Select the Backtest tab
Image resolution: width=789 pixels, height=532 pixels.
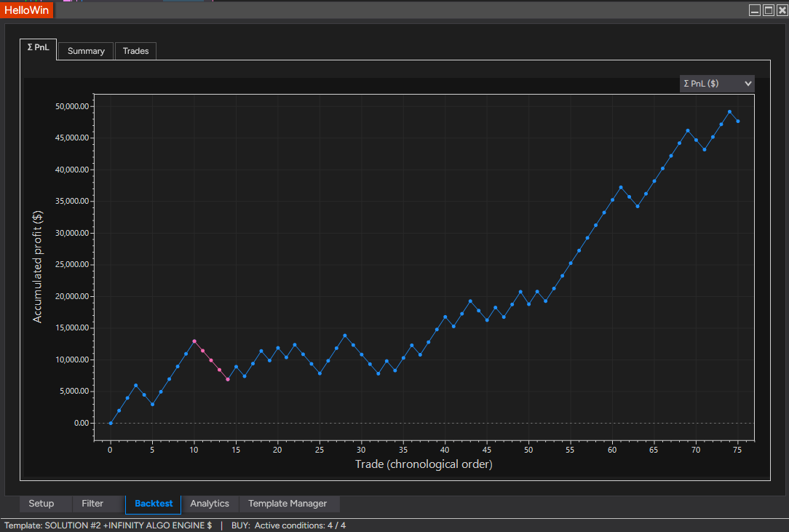click(154, 504)
